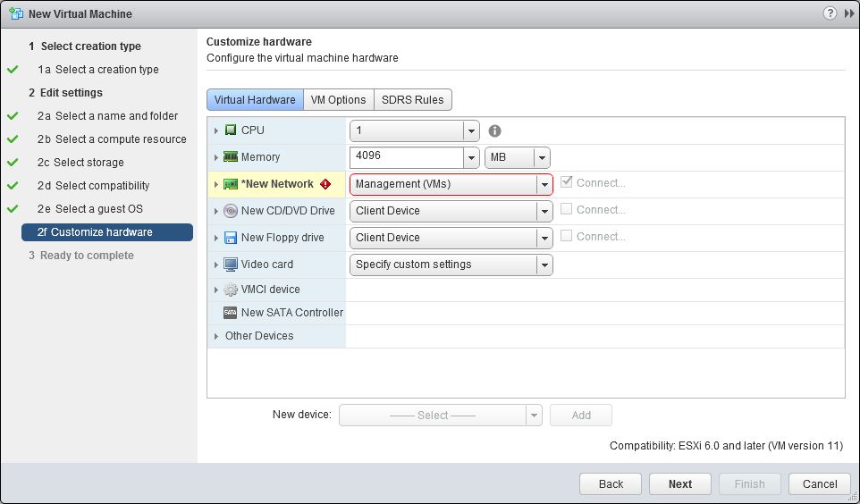Expand the Video card row
The image size is (860, 504).
coord(216,265)
